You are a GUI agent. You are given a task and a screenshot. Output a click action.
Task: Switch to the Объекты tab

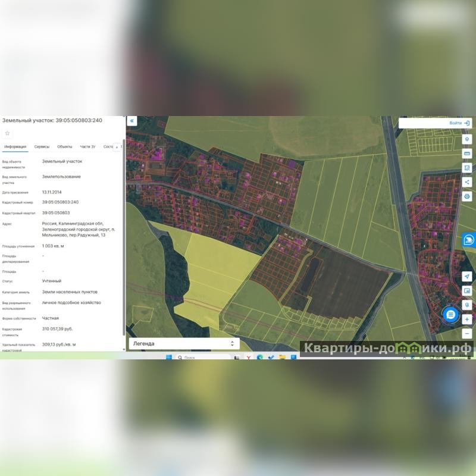tap(65, 146)
